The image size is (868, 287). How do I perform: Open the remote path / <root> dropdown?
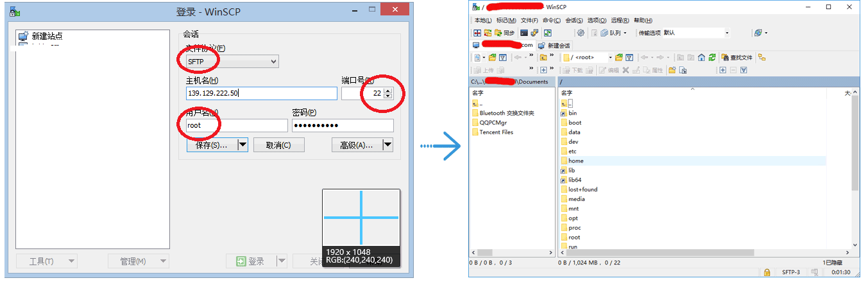click(610, 58)
